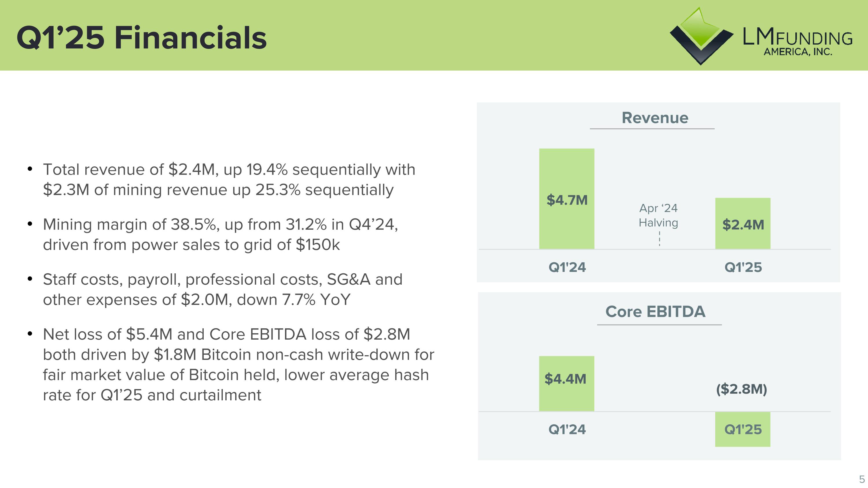Click the Q1'24 label under Core EBITDA chart
The image size is (868, 488).
pos(567,429)
